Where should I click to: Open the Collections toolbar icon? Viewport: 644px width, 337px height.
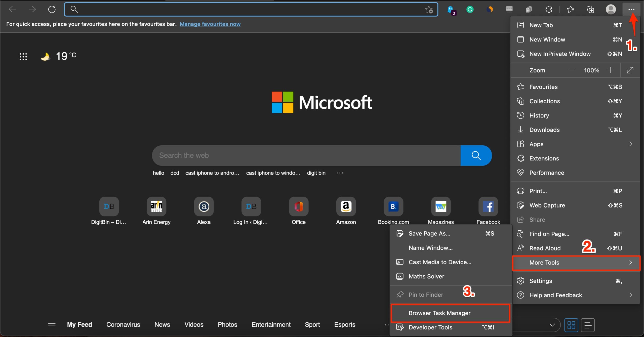pos(590,10)
